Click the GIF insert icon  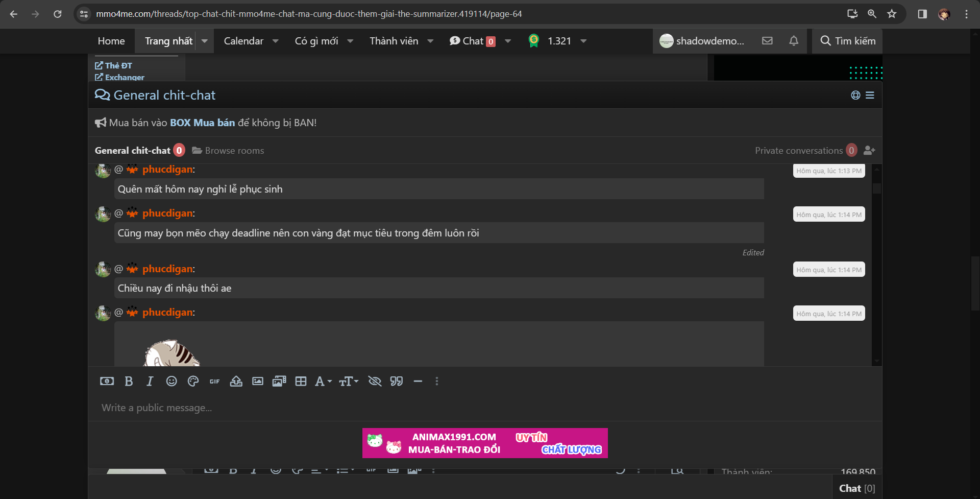coord(214,382)
